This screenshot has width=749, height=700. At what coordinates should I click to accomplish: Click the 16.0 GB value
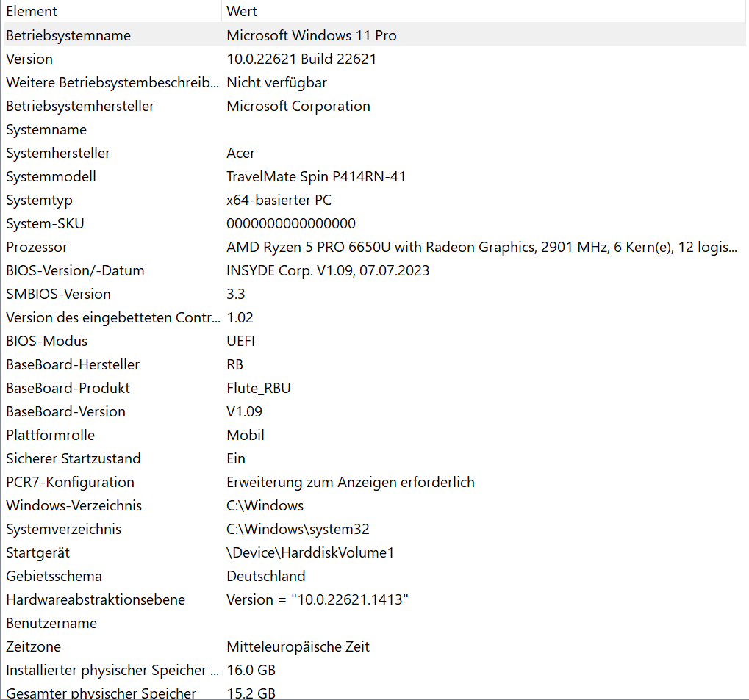(251, 671)
